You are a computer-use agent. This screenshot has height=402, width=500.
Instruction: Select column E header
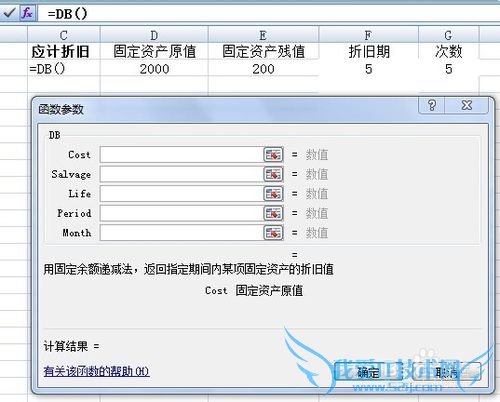point(263,35)
